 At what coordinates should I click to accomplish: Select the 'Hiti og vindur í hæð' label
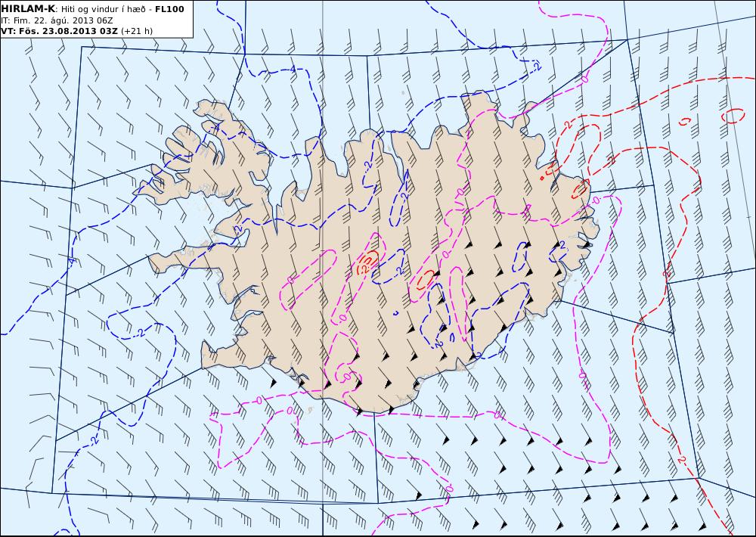pos(104,9)
